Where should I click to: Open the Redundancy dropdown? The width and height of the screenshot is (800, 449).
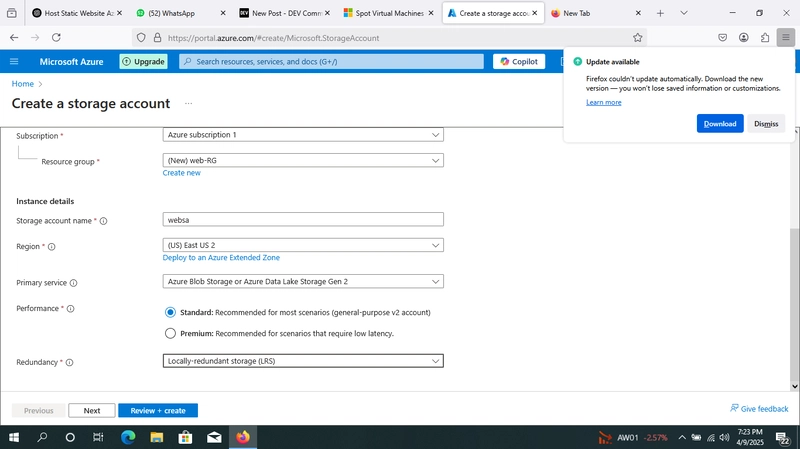coord(303,361)
